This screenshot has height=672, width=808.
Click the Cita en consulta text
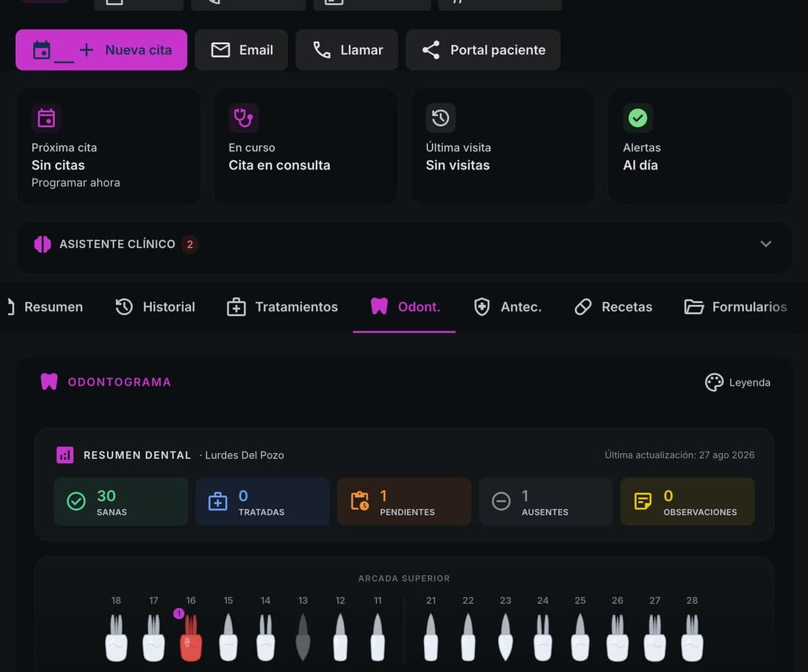[x=279, y=165]
